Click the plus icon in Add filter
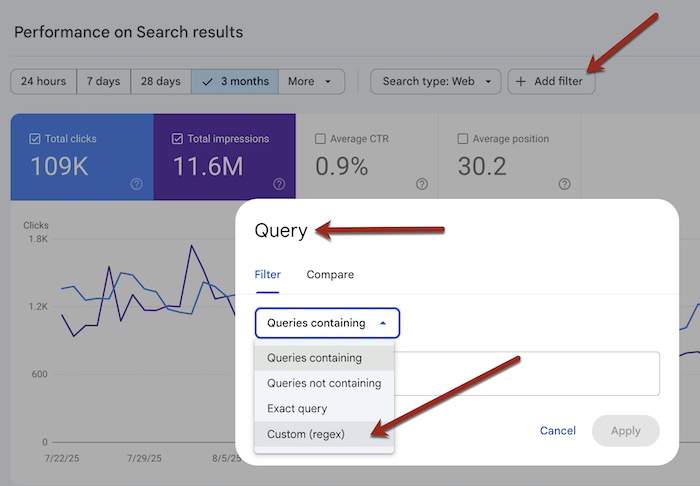Screen dimensions: 700x486 tap(521, 82)
